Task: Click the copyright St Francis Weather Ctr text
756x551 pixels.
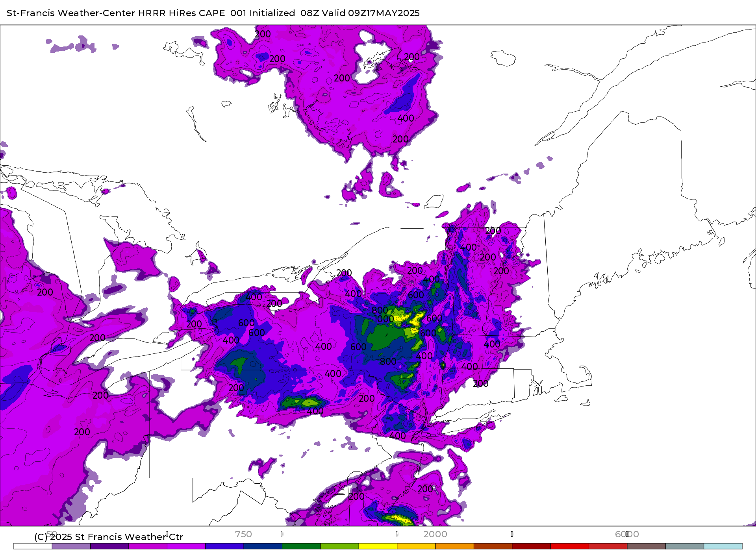Action: tap(109, 537)
